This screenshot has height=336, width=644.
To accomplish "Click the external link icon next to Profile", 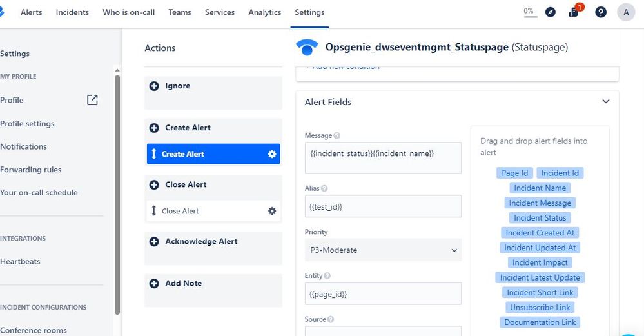I will tap(92, 100).
